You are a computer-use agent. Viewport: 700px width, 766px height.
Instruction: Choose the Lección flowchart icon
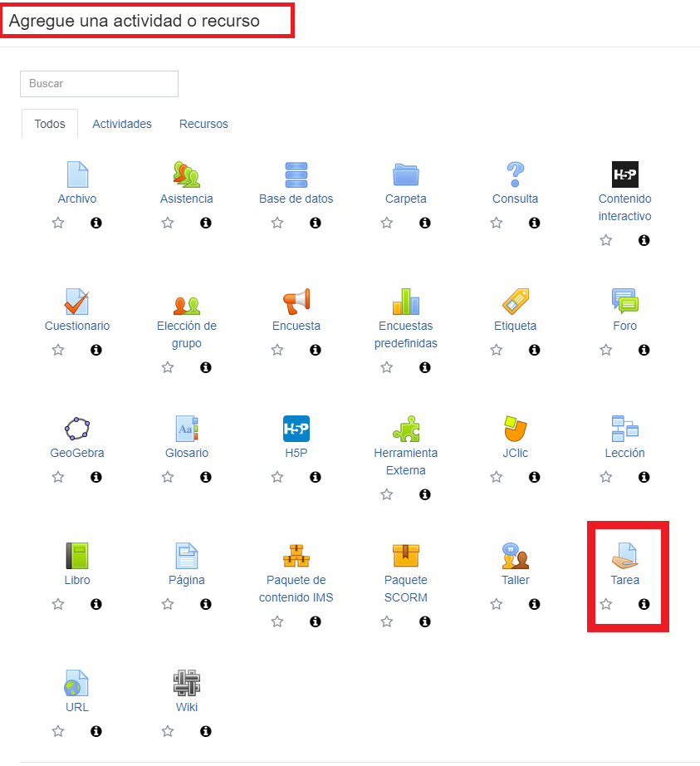pyautogui.click(x=624, y=429)
